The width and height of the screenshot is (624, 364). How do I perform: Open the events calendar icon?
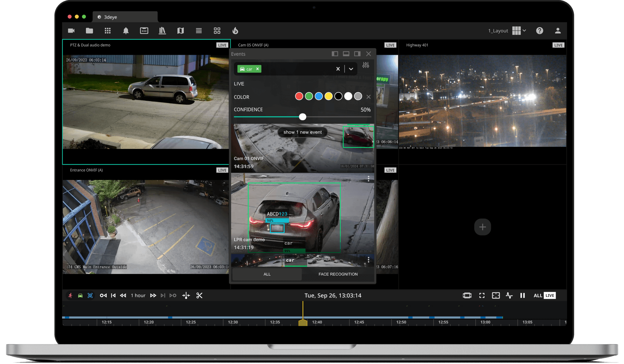coord(144,30)
